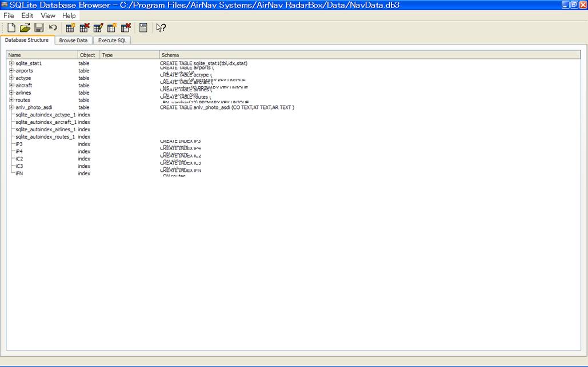Open the Edit menu
The image size is (588, 367).
click(x=27, y=16)
